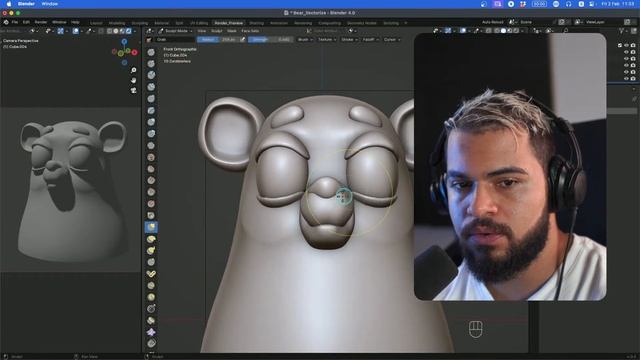Select the Thumb brush tool
Viewport: 640px width, 360px height.
(151, 262)
